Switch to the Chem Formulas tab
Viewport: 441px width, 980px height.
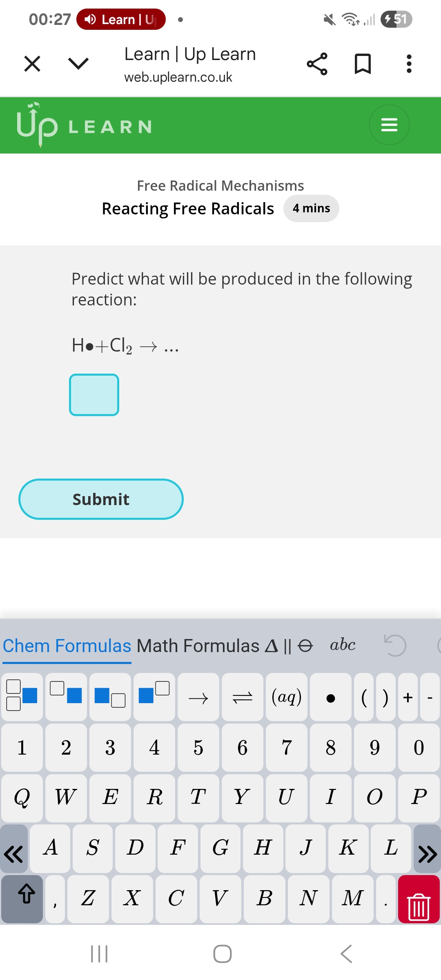click(x=67, y=646)
